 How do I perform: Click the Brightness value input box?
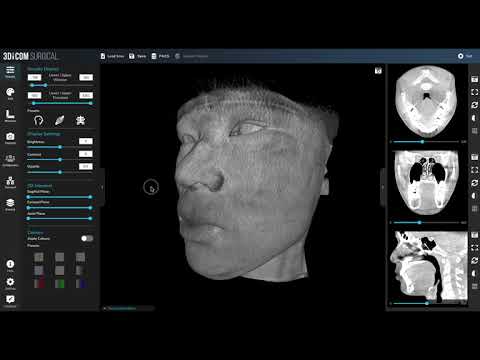pos(86,141)
